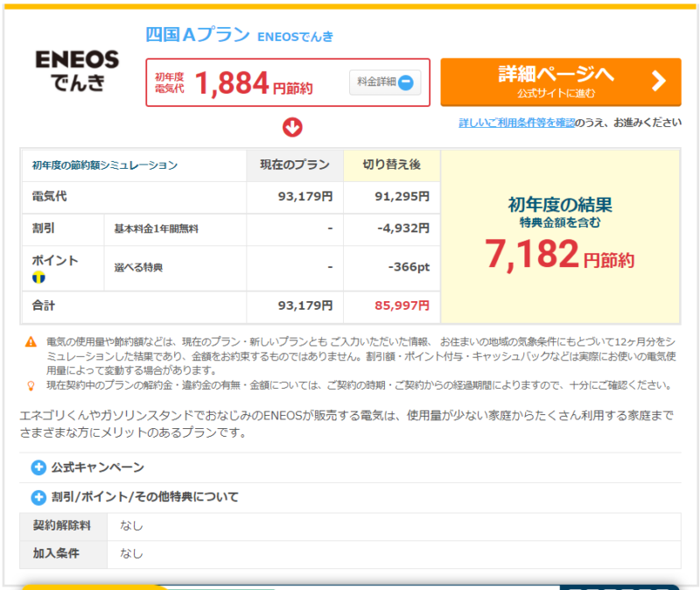Click the 7,182円節約 first-year result

click(x=560, y=254)
